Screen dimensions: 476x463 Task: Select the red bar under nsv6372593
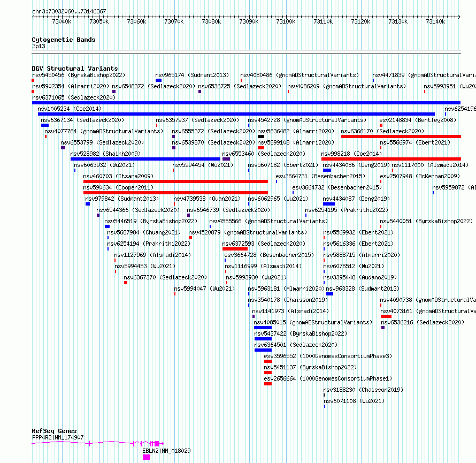(235, 249)
